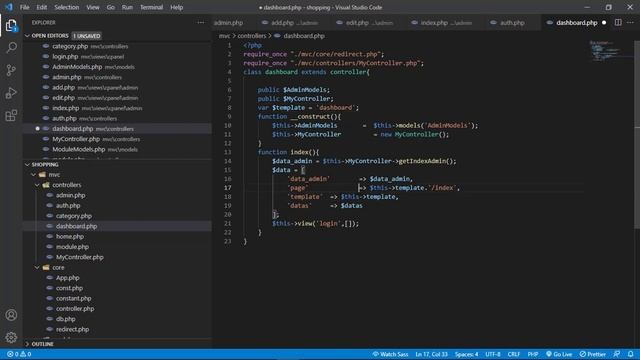
Task: Open category.php in Open Editors list
Action: click(118, 46)
